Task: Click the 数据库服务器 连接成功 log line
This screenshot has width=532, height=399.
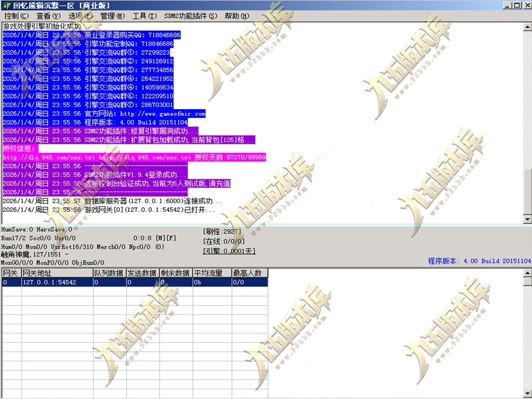Action: (x=112, y=201)
